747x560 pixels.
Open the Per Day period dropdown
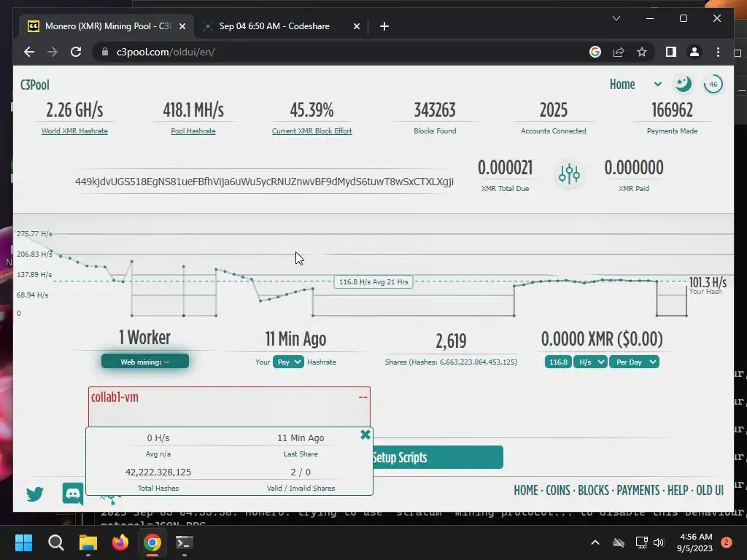pos(634,362)
